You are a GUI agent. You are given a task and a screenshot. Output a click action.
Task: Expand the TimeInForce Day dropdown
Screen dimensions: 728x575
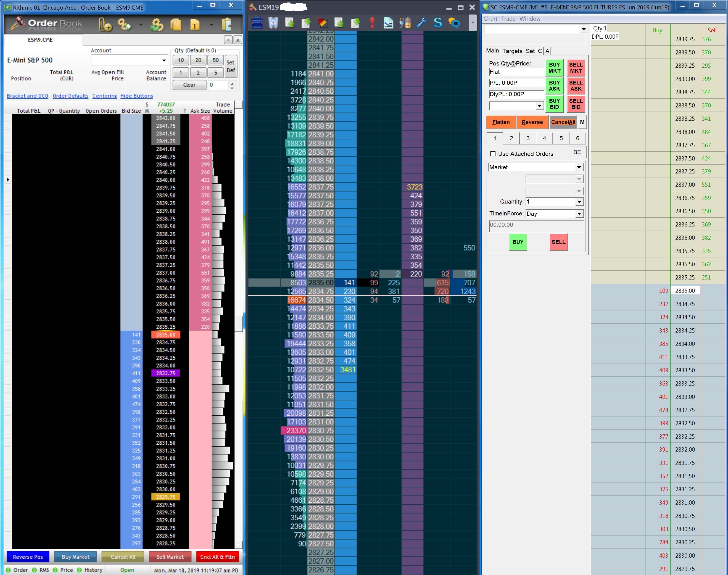pyautogui.click(x=579, y=214)
